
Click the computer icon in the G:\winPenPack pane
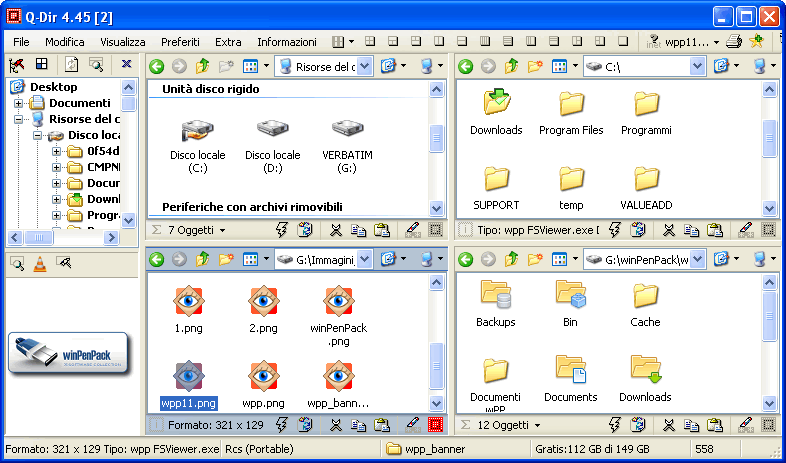pos(759,259)
